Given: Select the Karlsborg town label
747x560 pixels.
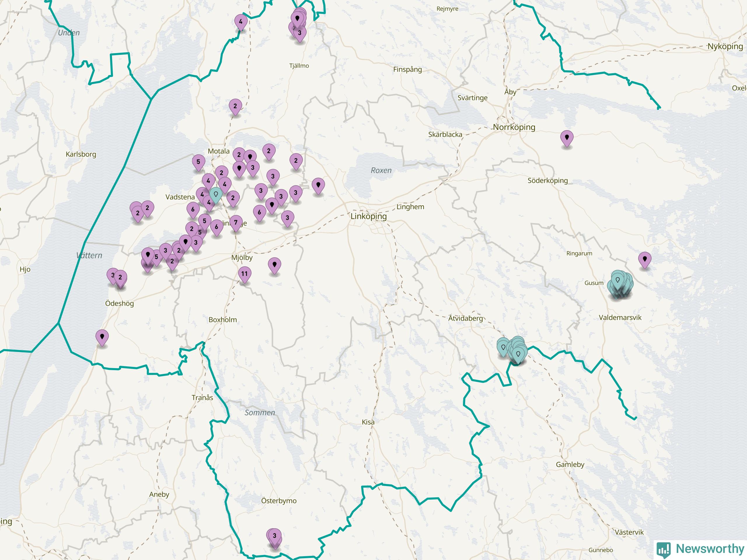Looking at the screenshot, I should tap(81, 155).
